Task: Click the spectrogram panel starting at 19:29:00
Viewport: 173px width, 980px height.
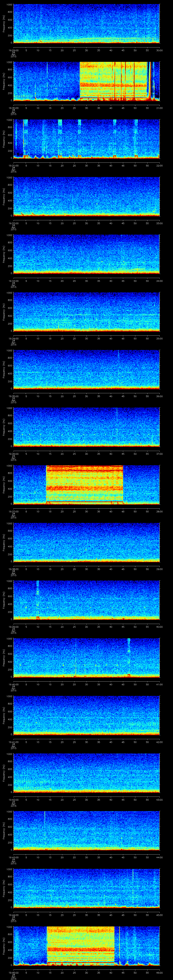Action: (x=86, y=24)
